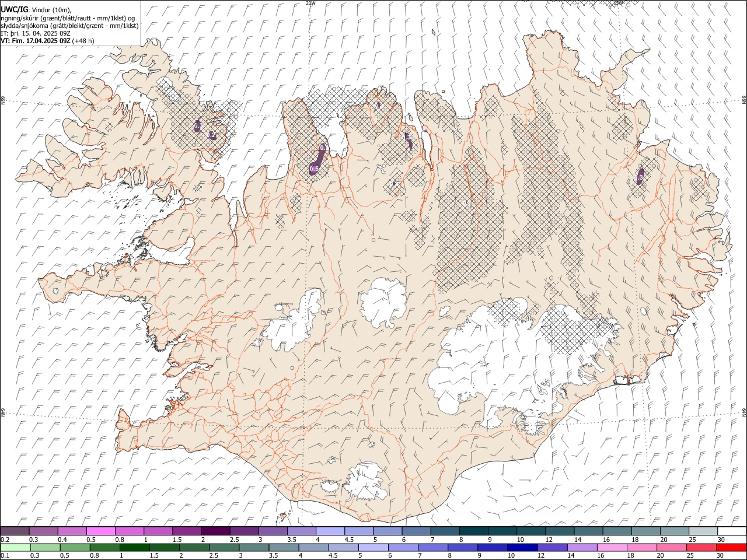Click the 'UWC/IG' title text

coord(14,10)
